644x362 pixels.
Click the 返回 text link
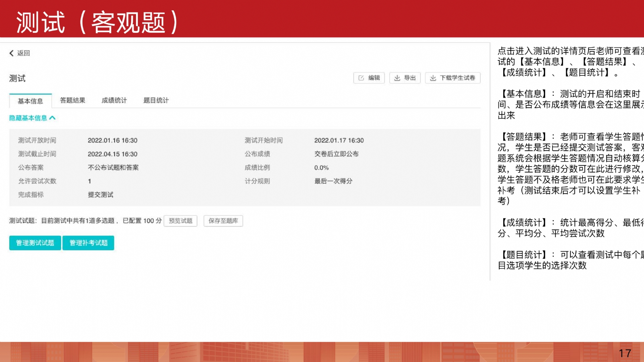23,53
